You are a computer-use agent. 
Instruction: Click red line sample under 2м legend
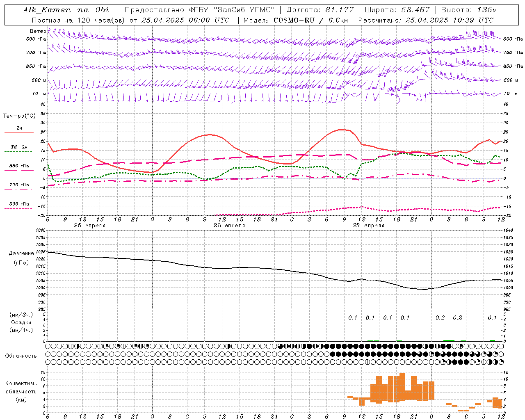pos(19,133)
